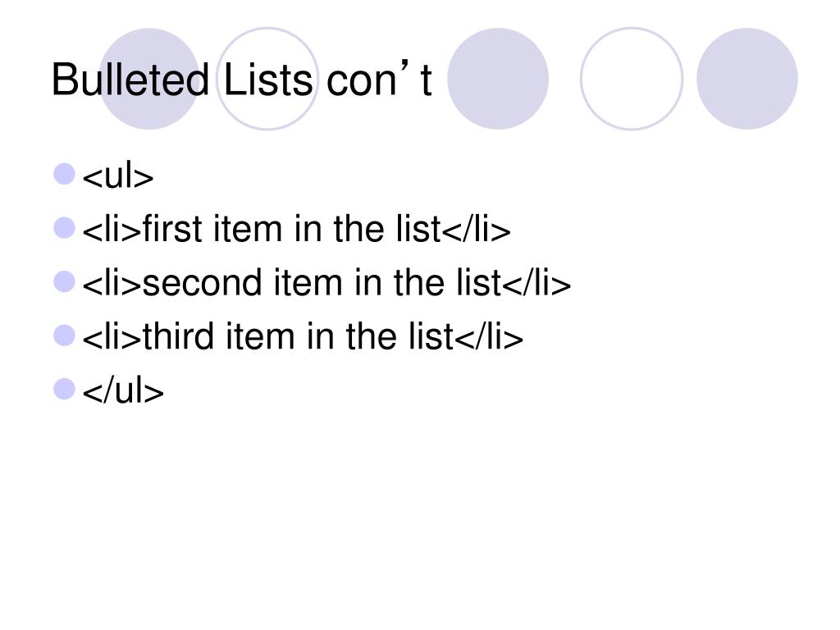This screenshot has width=840, height=630.
Task: Select the "third item in the list" line
Action: click(x=303, y=336)
